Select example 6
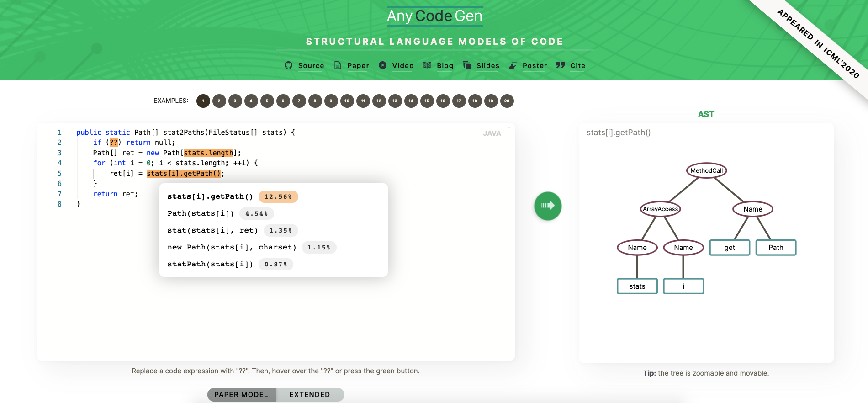868x403 pixels. click(283, 101)
